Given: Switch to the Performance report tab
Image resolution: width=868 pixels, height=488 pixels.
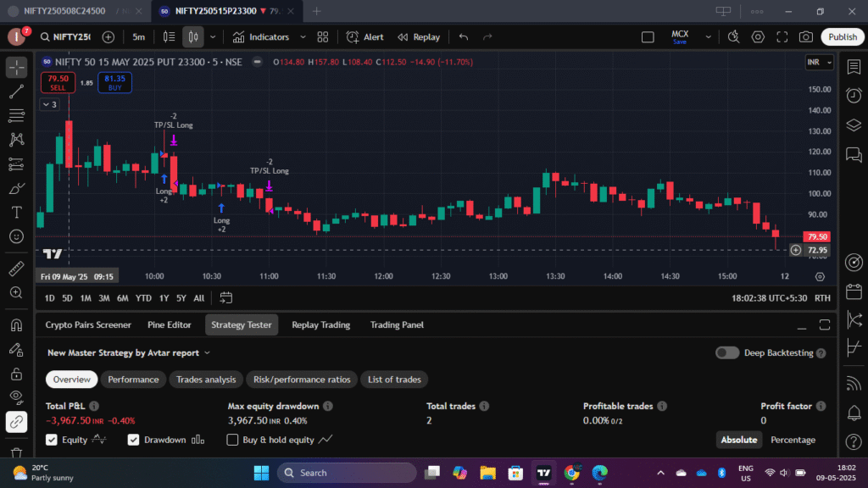Looking at the screenshot, I should tap(133, 380).
